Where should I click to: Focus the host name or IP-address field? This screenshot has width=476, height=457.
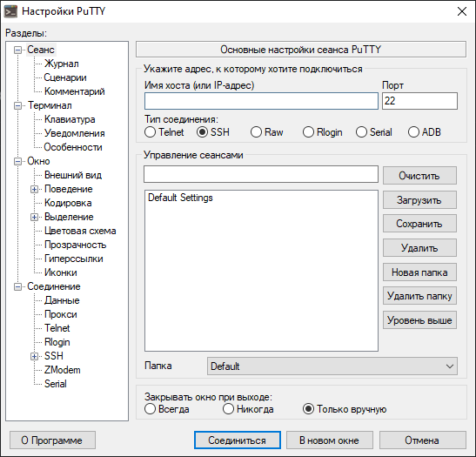[261, 101]
